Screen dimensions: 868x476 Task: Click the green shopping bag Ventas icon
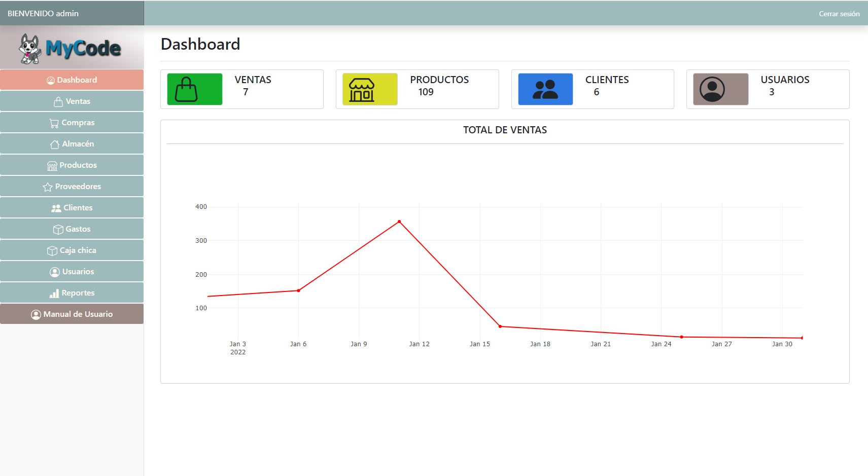(194, 89)
